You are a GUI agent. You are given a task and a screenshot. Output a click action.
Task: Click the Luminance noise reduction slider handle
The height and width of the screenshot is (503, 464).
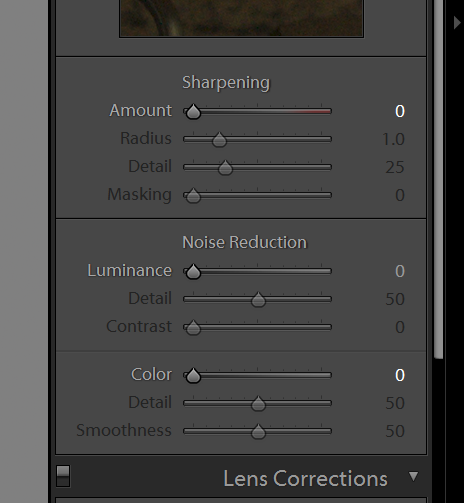click(x=193, y=272)
